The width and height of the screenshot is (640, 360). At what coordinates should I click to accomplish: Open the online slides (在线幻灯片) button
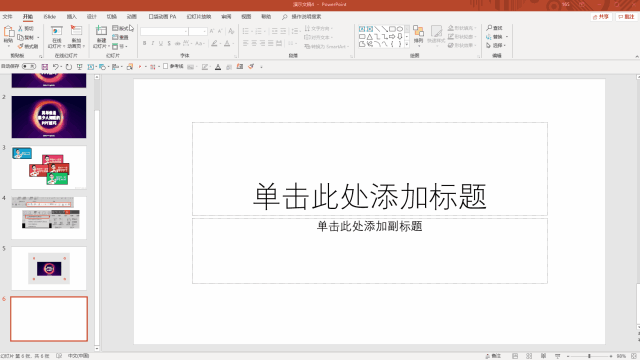coord(56,37)
